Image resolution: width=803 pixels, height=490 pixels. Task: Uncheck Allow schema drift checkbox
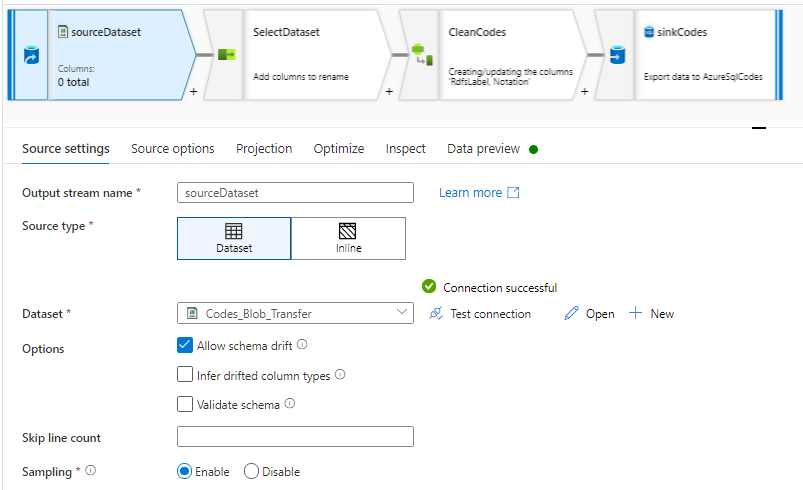[184, 345]
